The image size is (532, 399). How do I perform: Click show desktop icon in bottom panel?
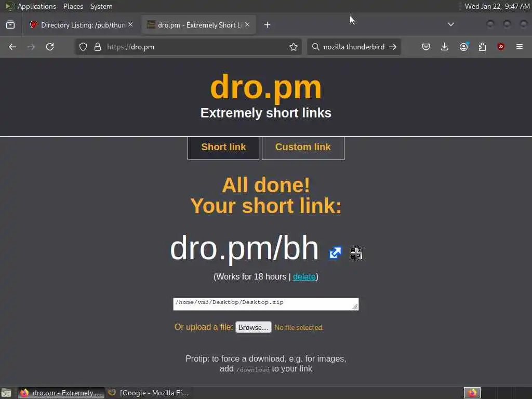tap(6, 393)
